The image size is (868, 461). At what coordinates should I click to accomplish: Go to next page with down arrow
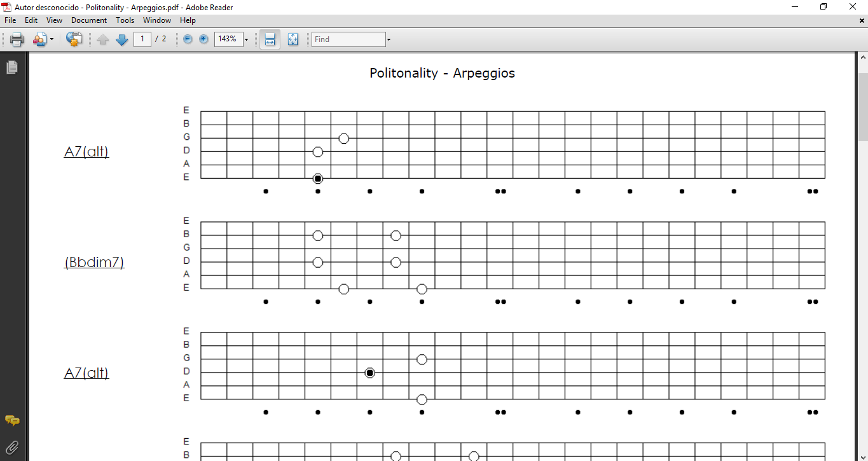pos(122,39)
